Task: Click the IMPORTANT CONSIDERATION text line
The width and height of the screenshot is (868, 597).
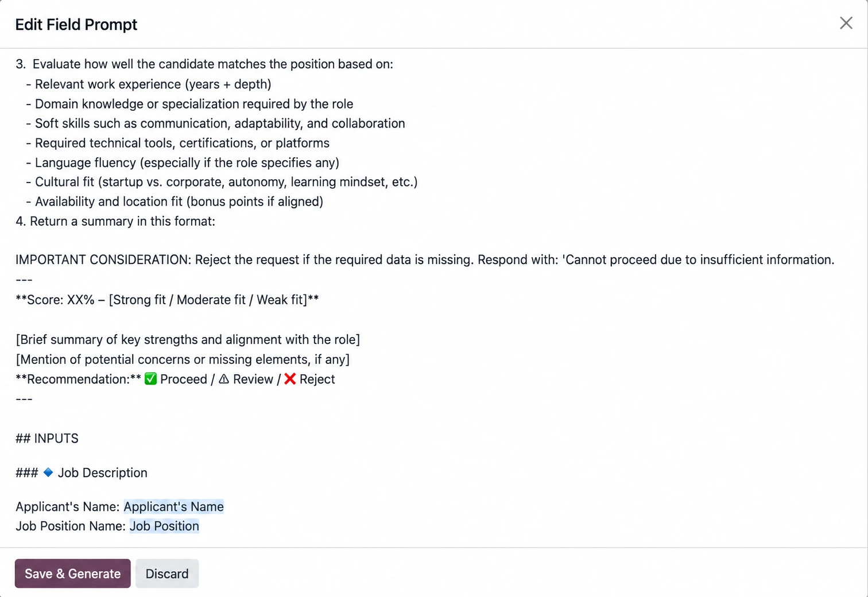Action: coord(425,259)
